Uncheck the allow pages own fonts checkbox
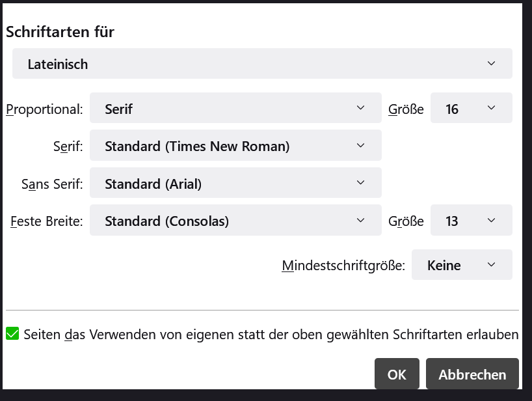This screenshot has height=401, width=532. point(12,334)
